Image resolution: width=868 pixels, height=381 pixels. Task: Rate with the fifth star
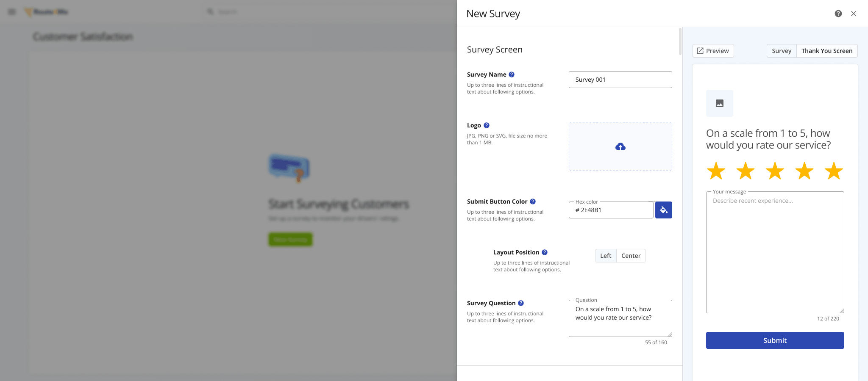point(834,171)
